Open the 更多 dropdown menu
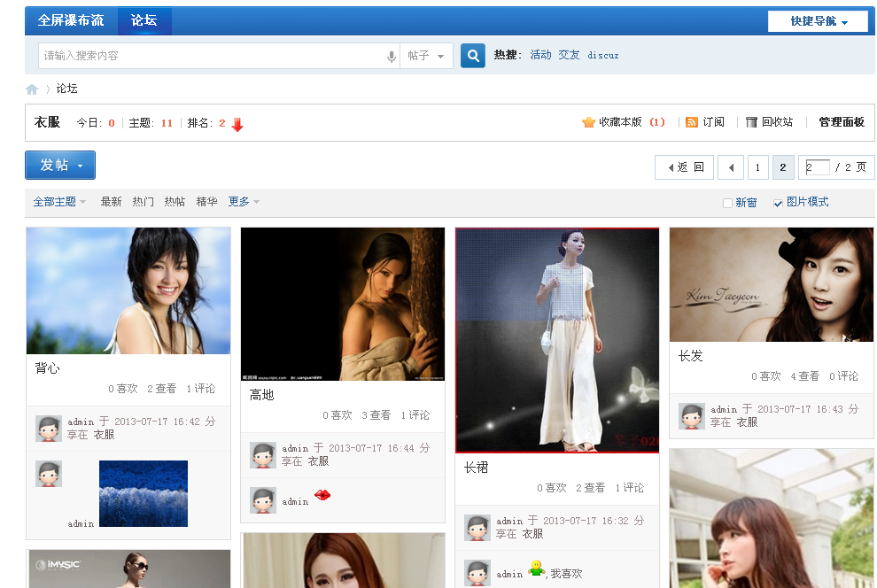This screenshot has width=877, height=588. (241, 202)
